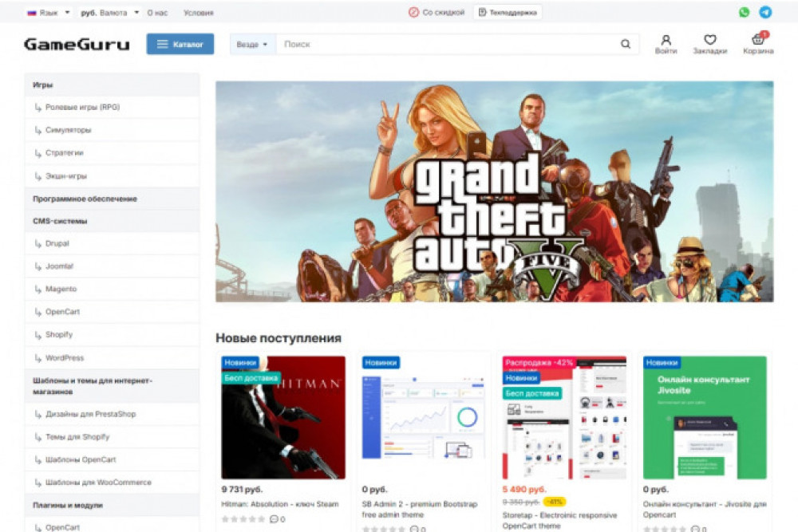Click the Распродажа -42% badge
798x532 pixels.
pos(539,363)
